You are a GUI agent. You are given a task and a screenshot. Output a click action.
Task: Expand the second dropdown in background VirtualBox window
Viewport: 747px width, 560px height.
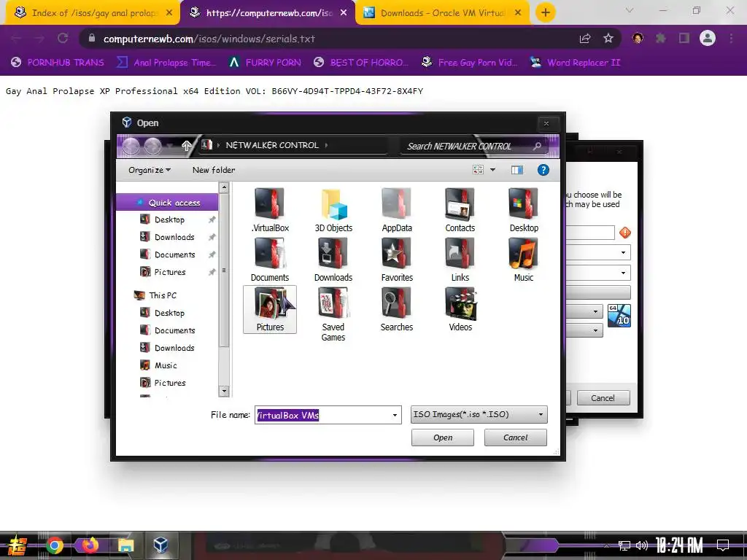[x=623, y=273]
